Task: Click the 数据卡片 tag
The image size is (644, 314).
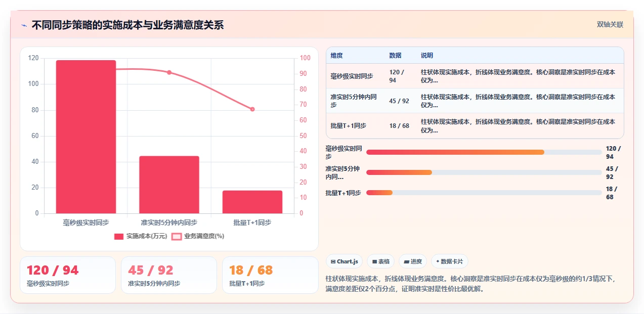Action: [x=450, y=261]
